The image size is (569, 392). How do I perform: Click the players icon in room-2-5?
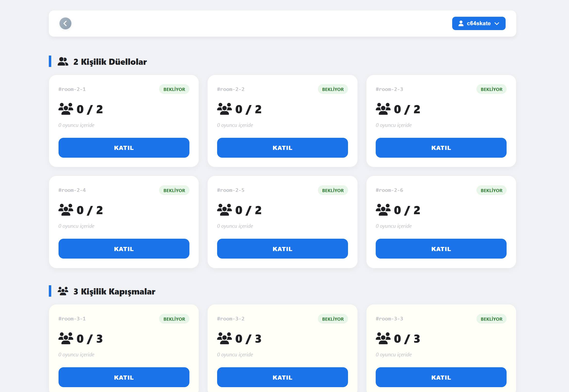(224, 210)
